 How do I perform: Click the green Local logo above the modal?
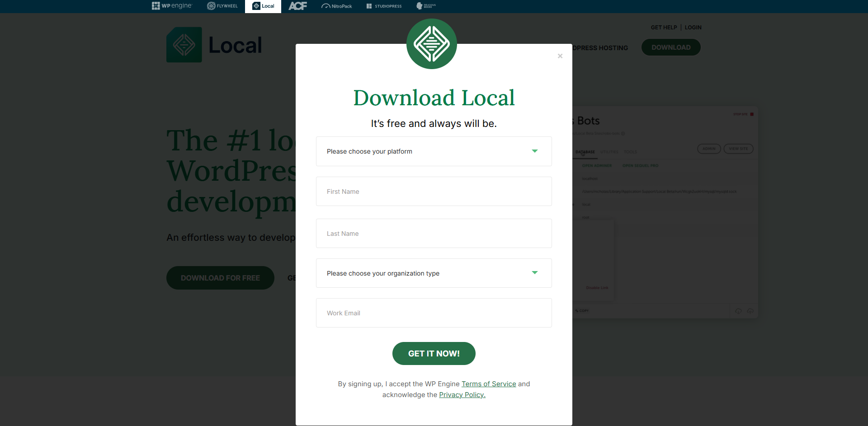coord(432,43)
